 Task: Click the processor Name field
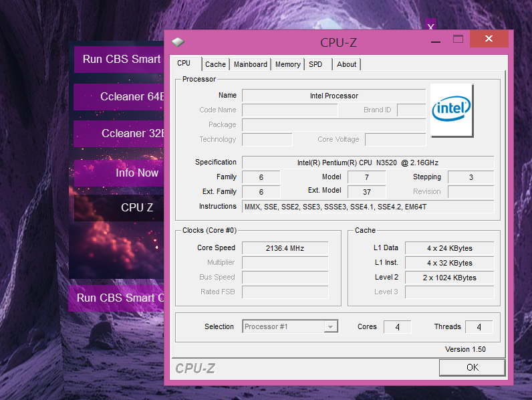pos(334,96)
